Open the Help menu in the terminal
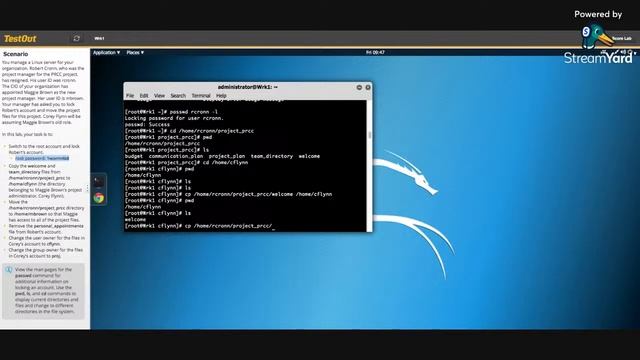Image resolution: width=640 pixels, height=360 pixels. (x=221, y=96)
